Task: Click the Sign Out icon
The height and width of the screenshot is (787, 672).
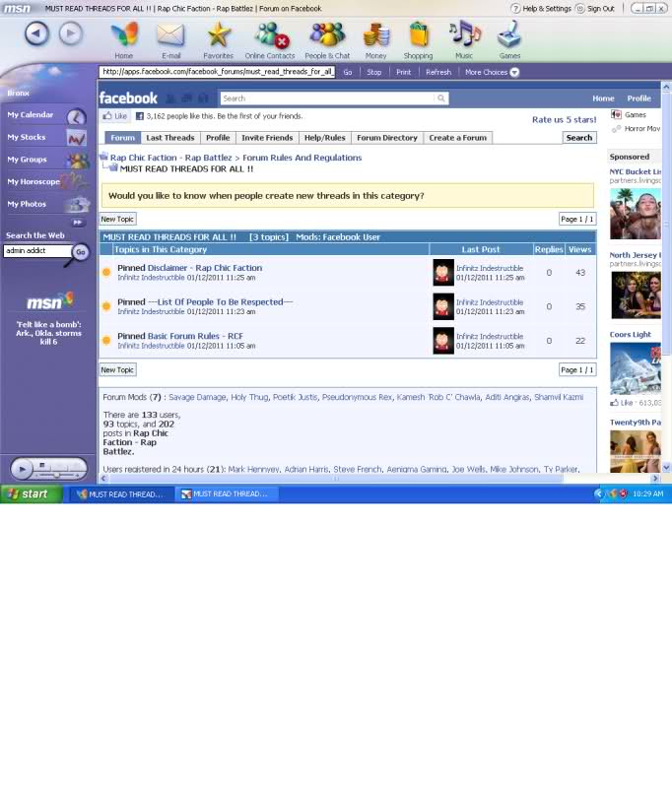Action: point(580,9)
